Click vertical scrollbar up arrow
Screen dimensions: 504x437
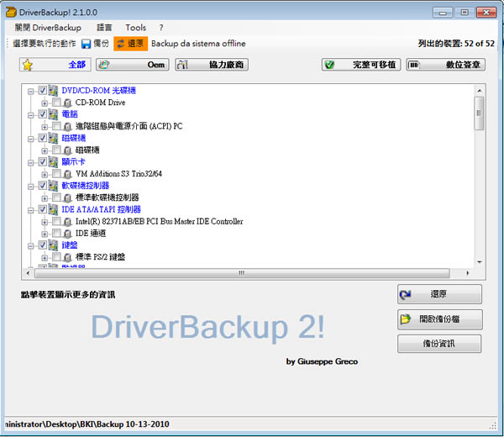(x=480, y=91)
